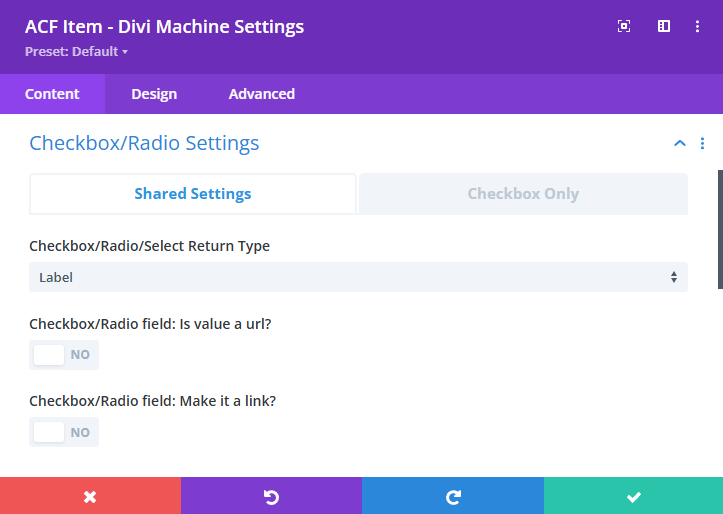Image resolution: width=723 pixels, height=514 pixels.
Task: Toggle the 'Make it a link?' switch
Action: [x=64, y=432]
